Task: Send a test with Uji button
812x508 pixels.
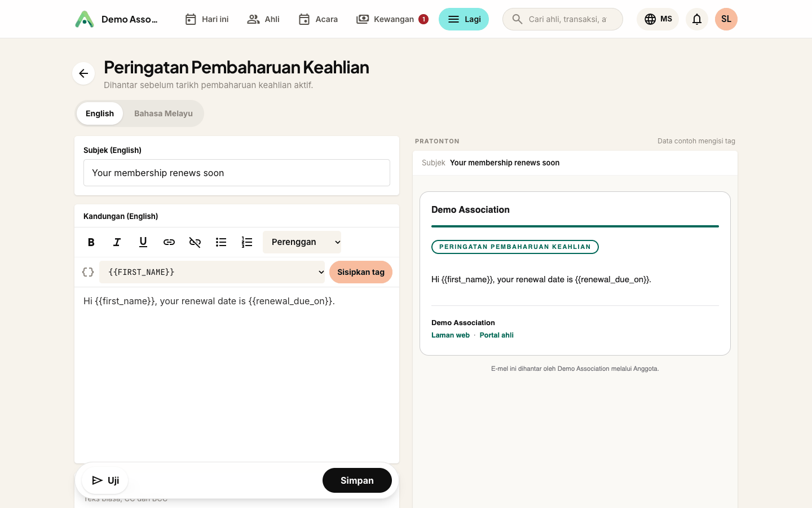Action: coord(105,480)
